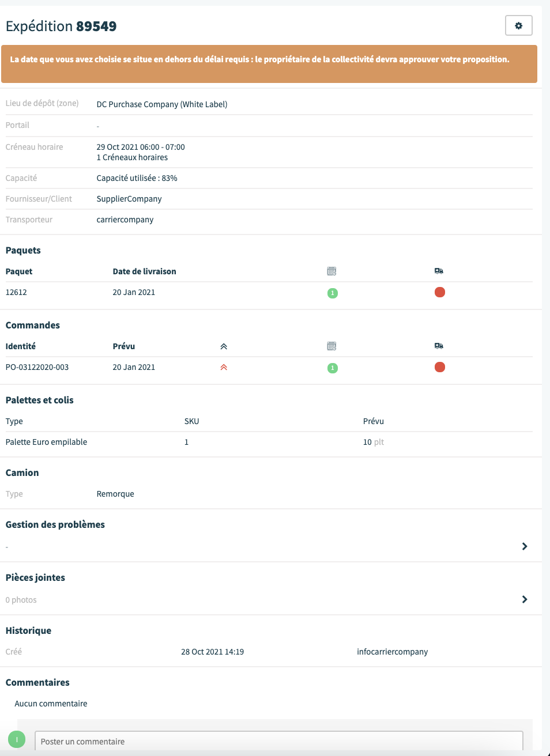Click Palette Euro empilable row
550x756 pixels.
click(x=269, y=442)
